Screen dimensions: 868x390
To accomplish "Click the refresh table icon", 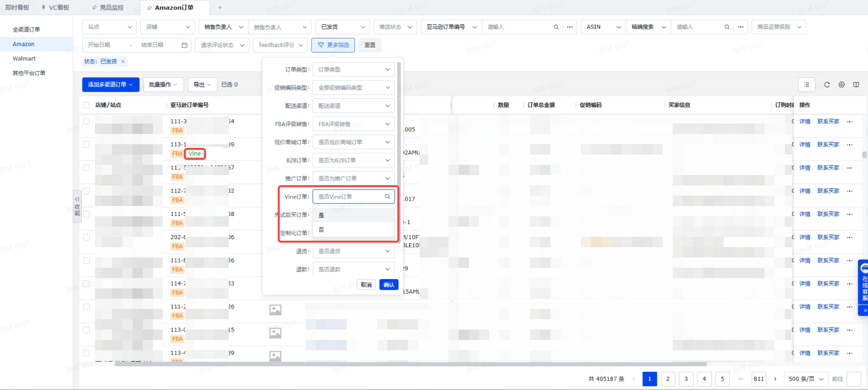I will click(827, 85).
